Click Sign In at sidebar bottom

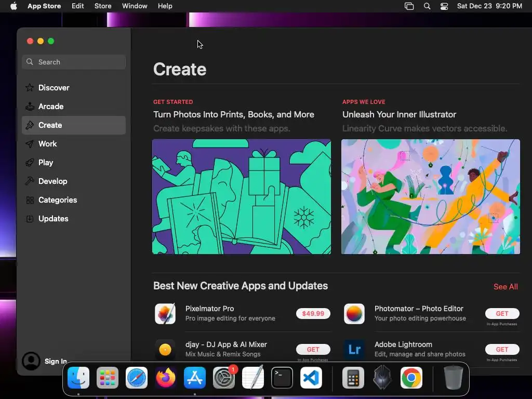click(56, 361)
